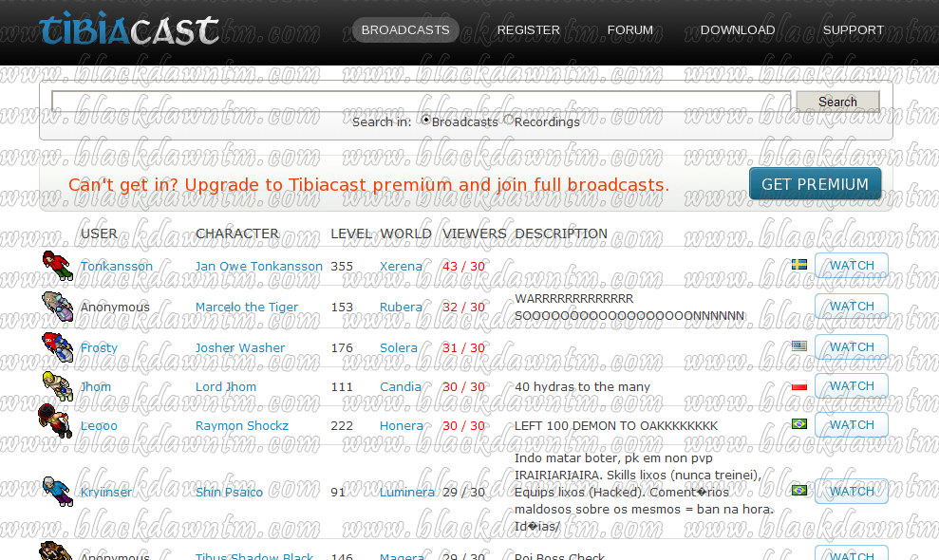Click Kryiinser's character outfit icon

[x=58, y=491]
